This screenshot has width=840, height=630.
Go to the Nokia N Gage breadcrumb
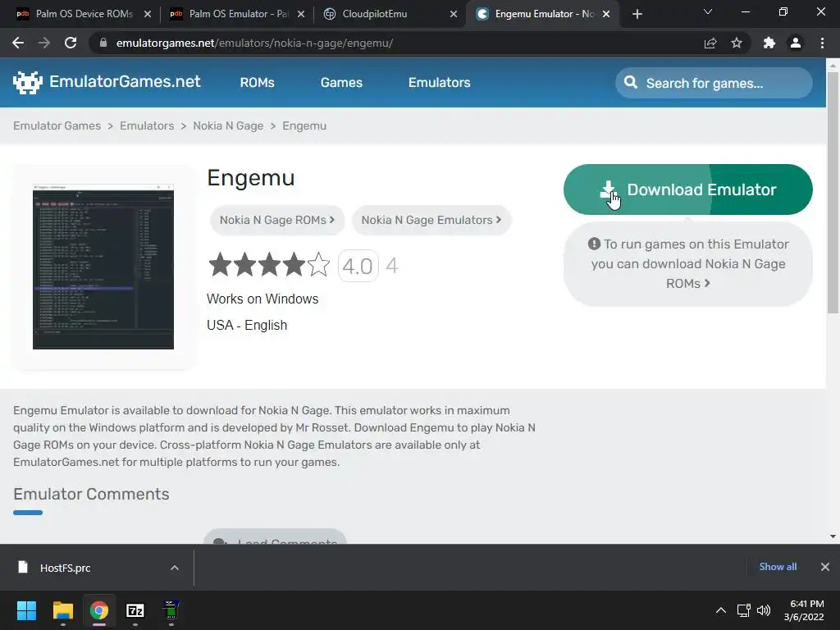[x=228, y=126]
